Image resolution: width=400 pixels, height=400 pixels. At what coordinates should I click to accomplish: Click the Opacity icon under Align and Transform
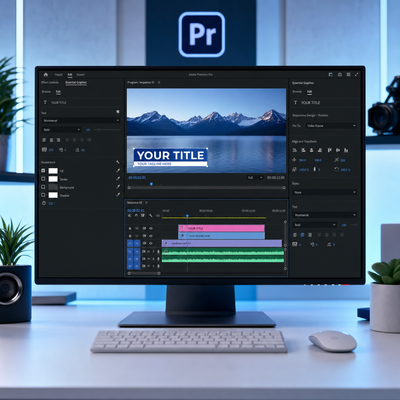[x=336, y=169]
